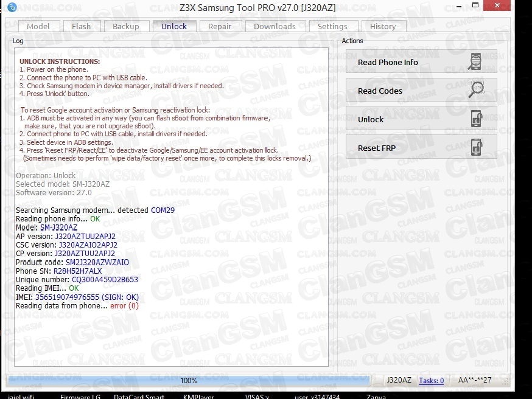Image resolution: width=532 pixels, height=399 pixels.
Task: Open the Tasks: 0 link
Action: pos(431,380)
